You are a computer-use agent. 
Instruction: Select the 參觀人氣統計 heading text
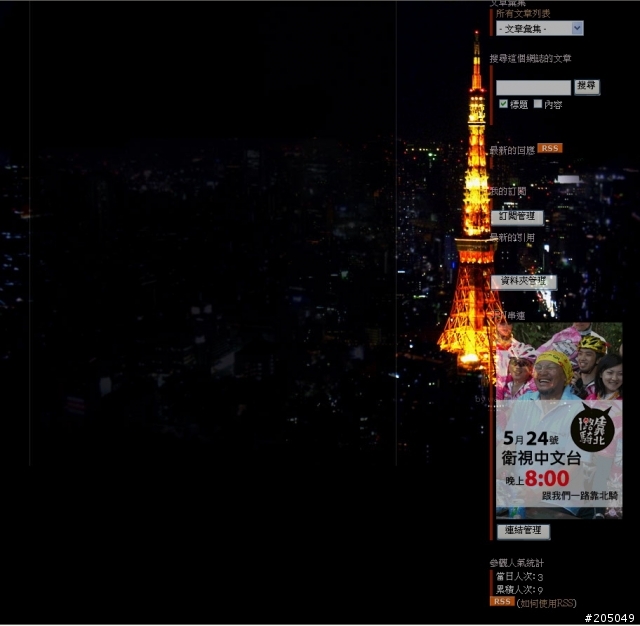point(517,563)
